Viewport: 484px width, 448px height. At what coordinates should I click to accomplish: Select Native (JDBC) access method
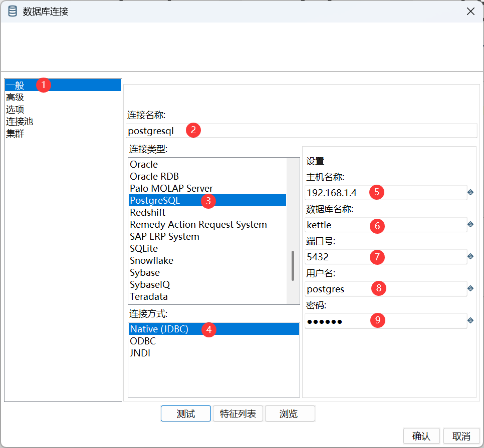click(214, 329)
